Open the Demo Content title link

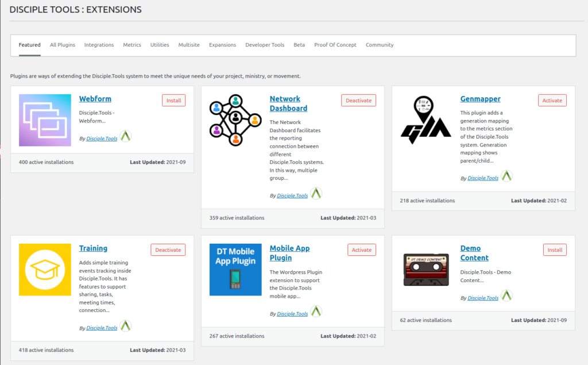[474, 253]
